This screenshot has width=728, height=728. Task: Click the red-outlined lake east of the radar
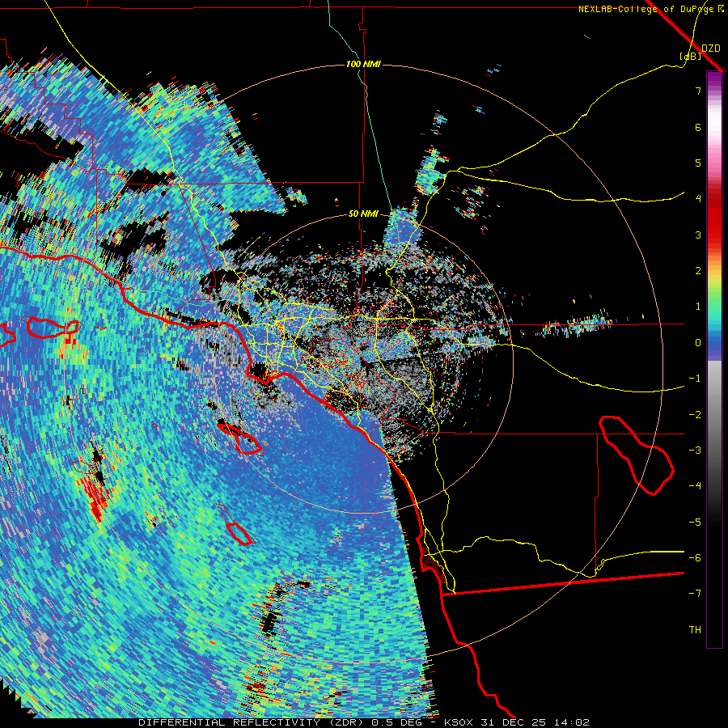pyautogui.click(x=637, y=455)
